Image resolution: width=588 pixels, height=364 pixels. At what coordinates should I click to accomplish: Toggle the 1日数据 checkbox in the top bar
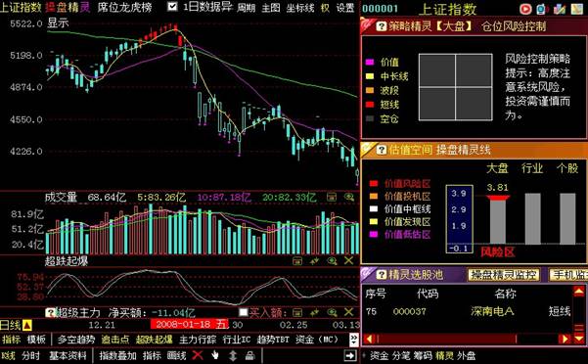coord(172,7)
